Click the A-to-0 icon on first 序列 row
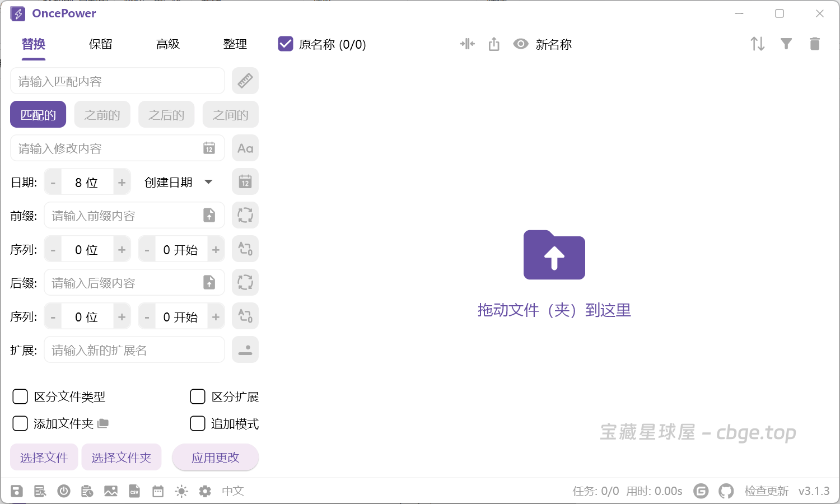840x504 pixels. tap(245, 249)
